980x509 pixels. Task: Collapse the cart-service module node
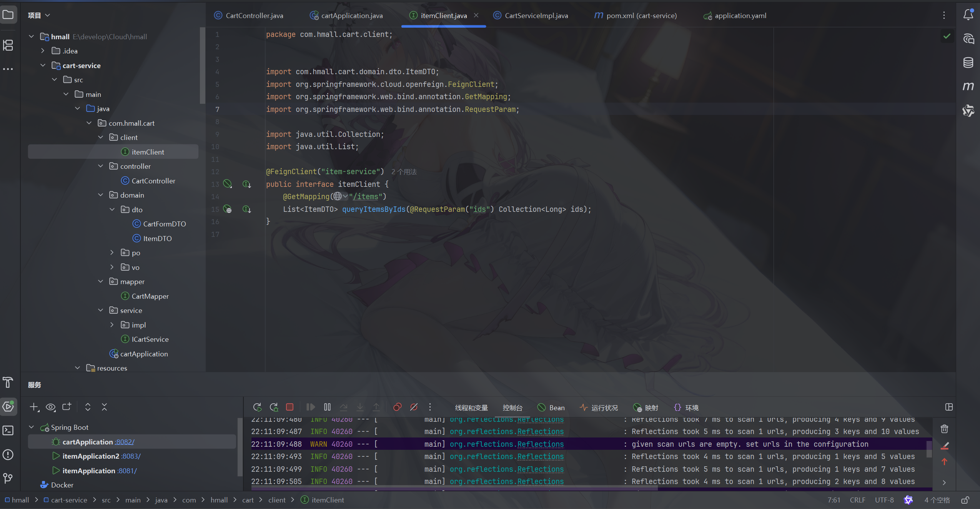coord(43,65)
